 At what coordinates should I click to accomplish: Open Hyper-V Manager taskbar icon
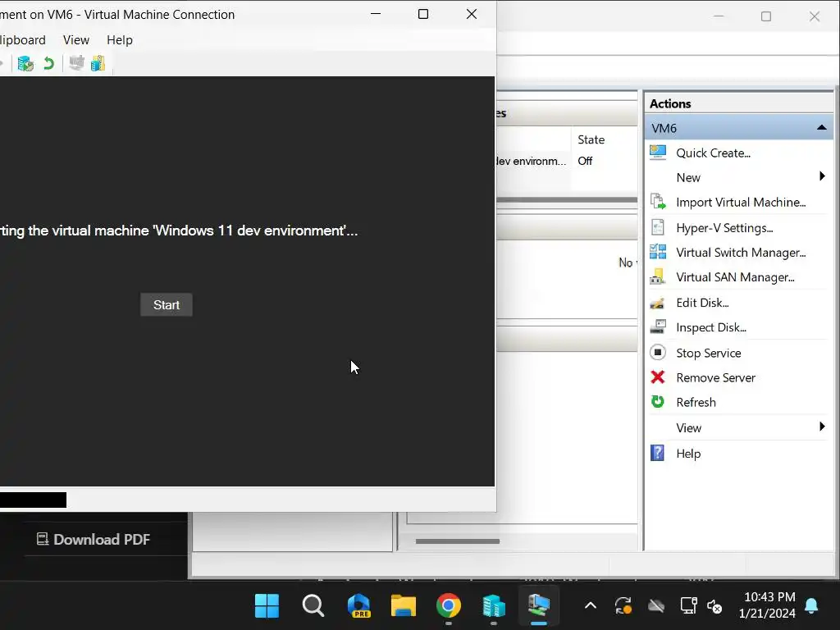pyautogui.click(x=493, y=606)
